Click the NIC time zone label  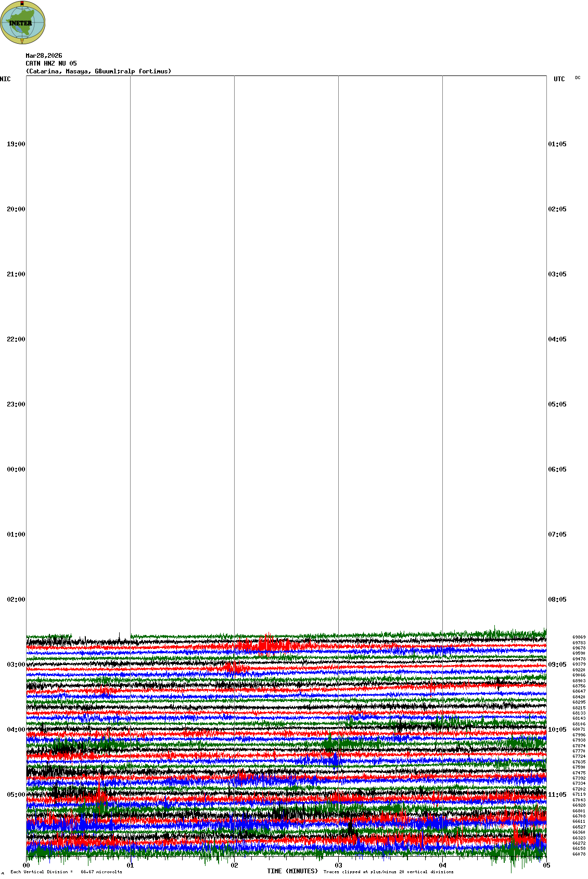[x=5, y=79]
